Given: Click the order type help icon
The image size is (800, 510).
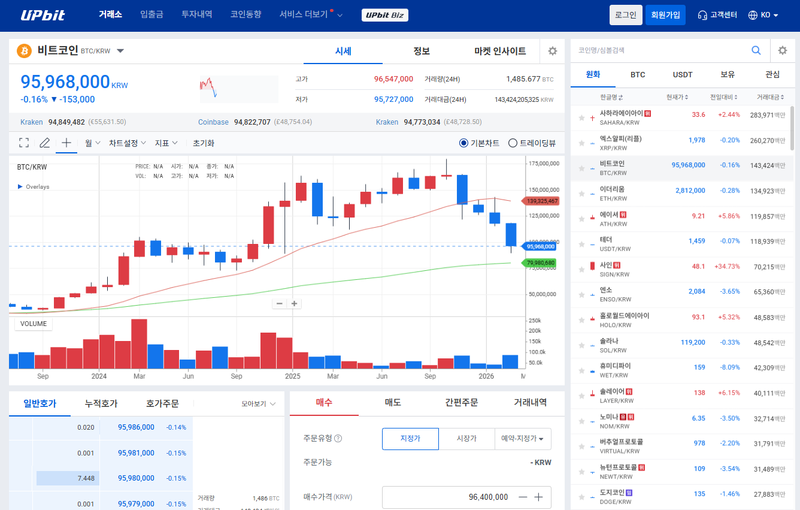Looking at the screenshot, I should (x=338, y=438).
